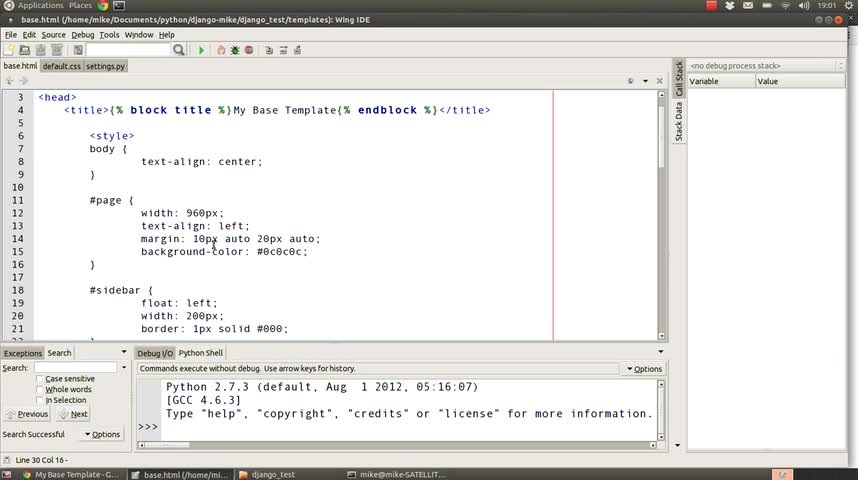The width and height of the screenshot is (858, 480).
Task: Switch to the Python Shell tab
Action: (x=201, y=353)
